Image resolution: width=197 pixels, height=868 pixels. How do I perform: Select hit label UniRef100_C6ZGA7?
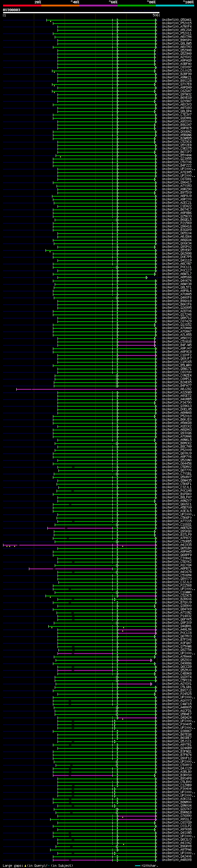click(x=176, y=91)
